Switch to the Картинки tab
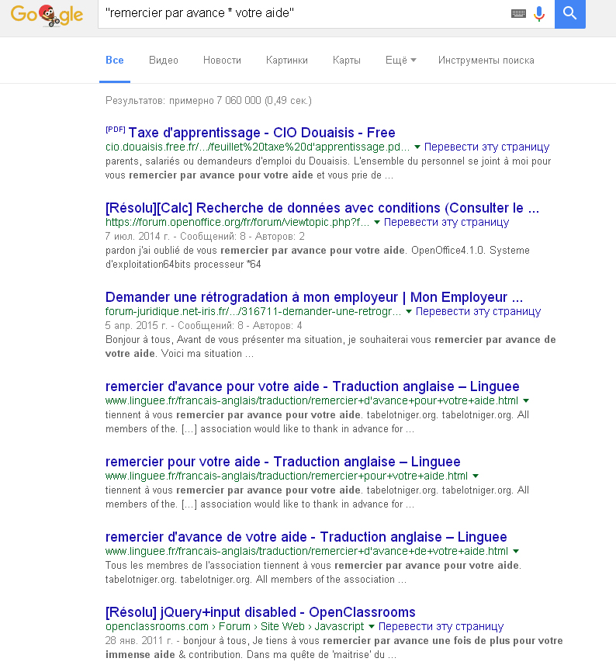Image resolution: width=616 pixels, height=672 pixels. 287,61
